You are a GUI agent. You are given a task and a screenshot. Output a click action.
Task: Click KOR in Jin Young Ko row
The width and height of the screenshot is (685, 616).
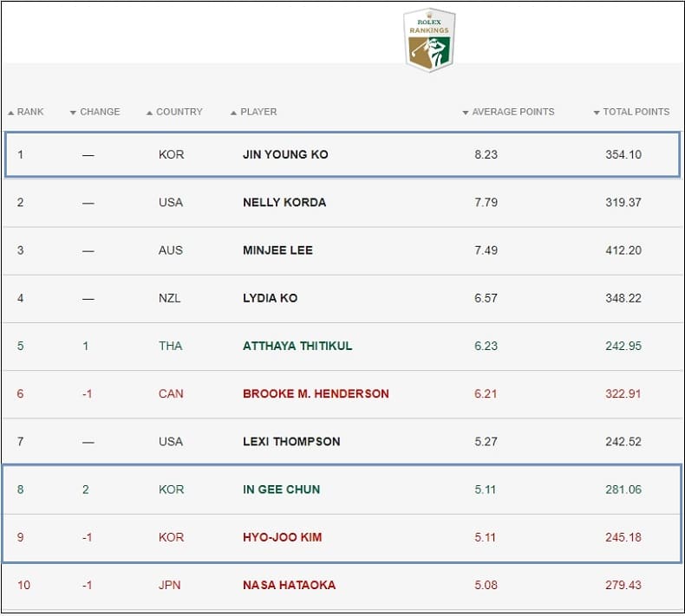coord(172,154)
